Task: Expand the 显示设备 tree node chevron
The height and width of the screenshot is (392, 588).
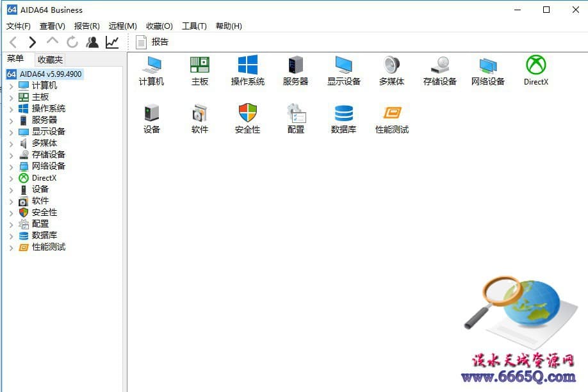Action: tap(12, 133)
